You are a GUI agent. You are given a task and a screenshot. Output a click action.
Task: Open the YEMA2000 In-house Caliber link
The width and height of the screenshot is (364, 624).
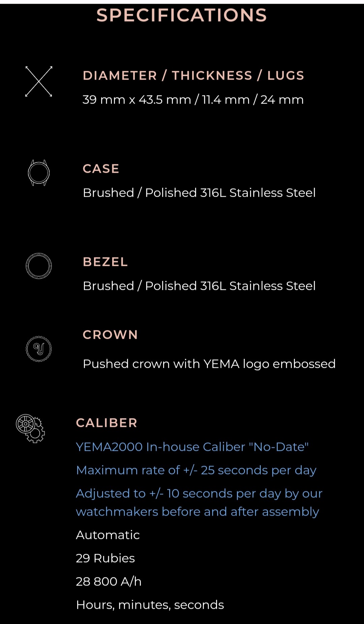[x=192, y=447]
